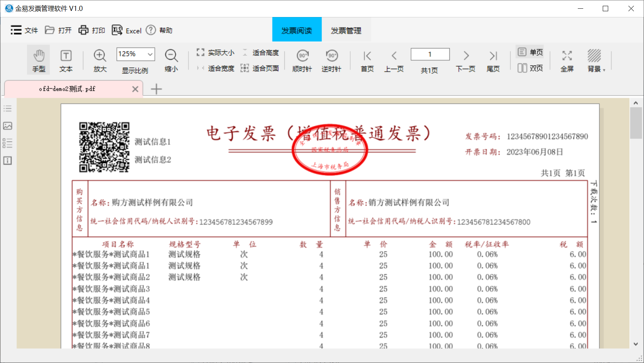This screenshot has height=363, width=644.
Task: Add a new tab with plus icon
Action: click(156, 89)
